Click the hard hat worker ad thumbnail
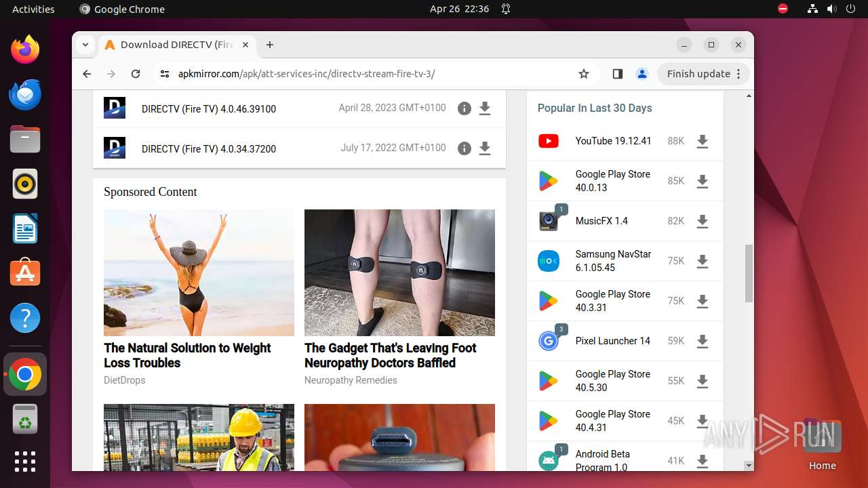This screenshot has height=488, width=868. [199, 437]
